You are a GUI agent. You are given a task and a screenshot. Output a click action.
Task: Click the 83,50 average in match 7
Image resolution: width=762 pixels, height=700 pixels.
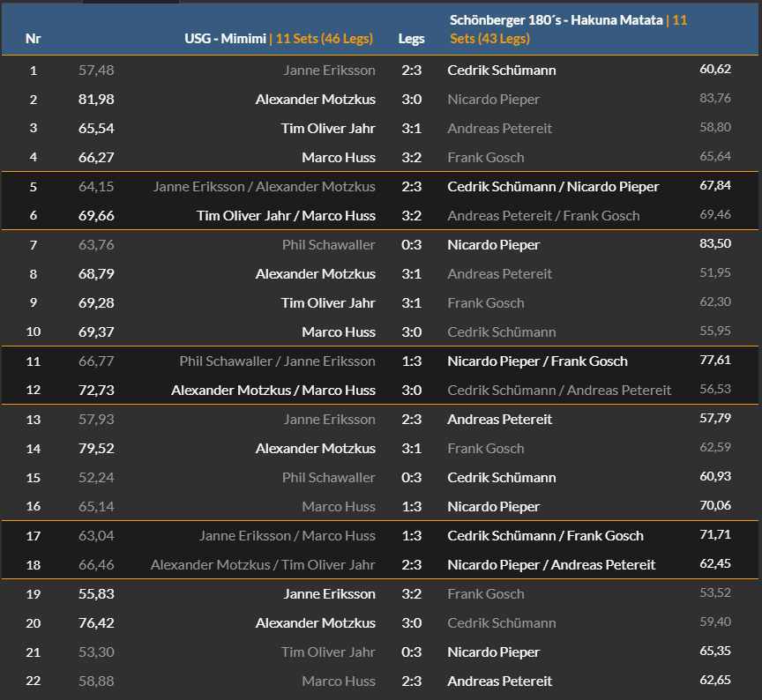tap(715, 243)
